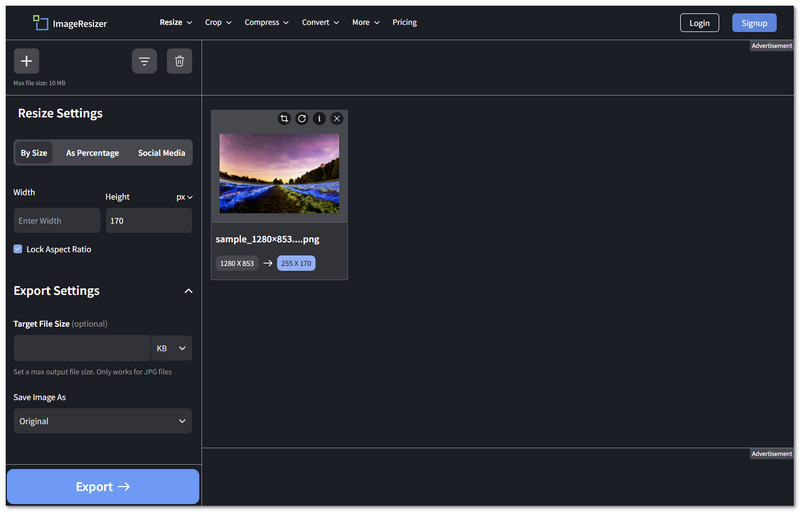This screenshot has width=800, height=512.
Task: Click the Signup button
Action: click(x=754, y=23)
